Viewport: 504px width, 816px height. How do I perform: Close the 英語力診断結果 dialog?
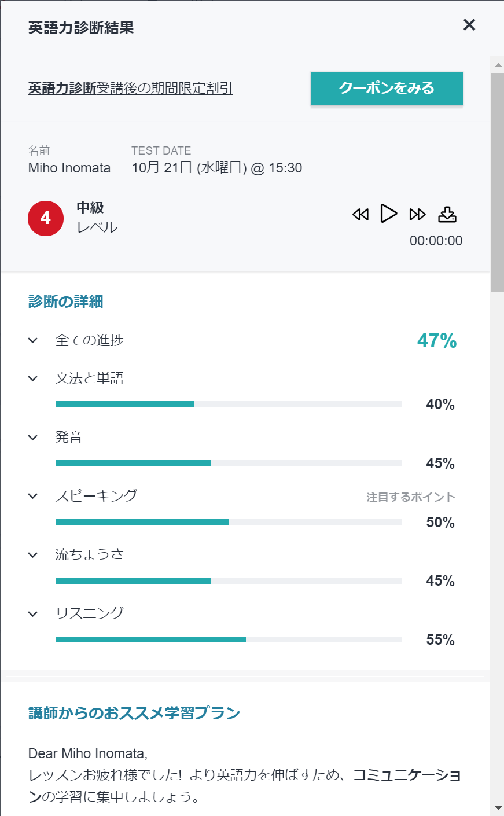(469, 25)
